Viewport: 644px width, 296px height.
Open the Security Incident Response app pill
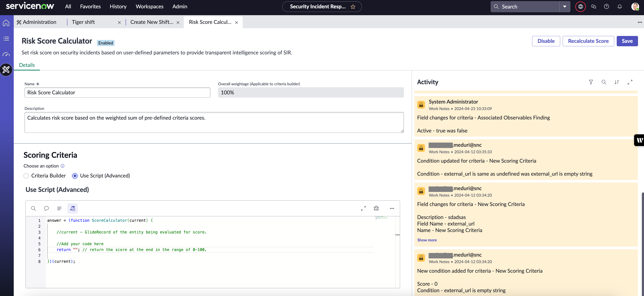pos(322,7)
